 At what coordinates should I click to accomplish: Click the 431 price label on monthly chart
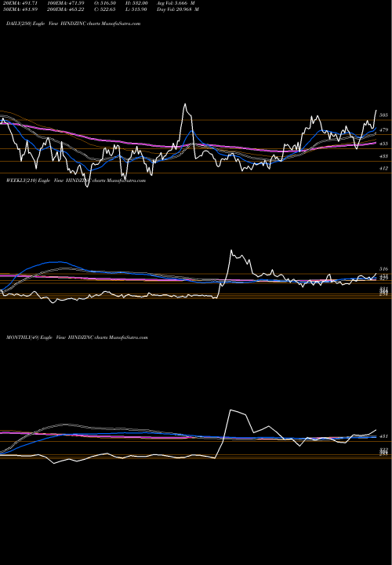383,436
